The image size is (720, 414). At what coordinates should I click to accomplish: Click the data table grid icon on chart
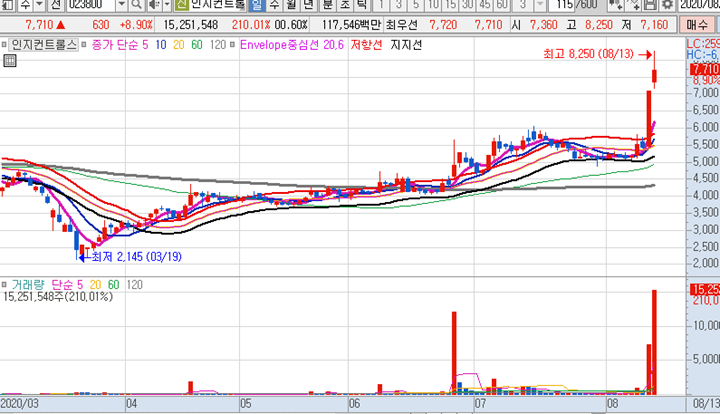tap(10, 61)
